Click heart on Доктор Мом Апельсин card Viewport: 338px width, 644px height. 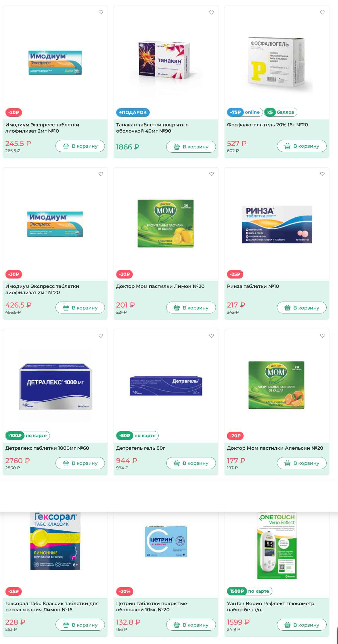click(322, 336)
